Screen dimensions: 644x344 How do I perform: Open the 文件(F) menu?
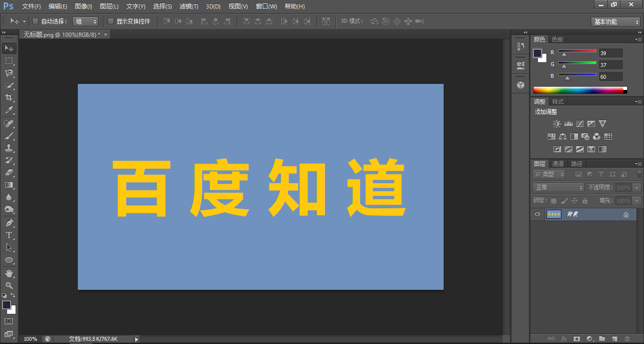[x=32, y=7]
